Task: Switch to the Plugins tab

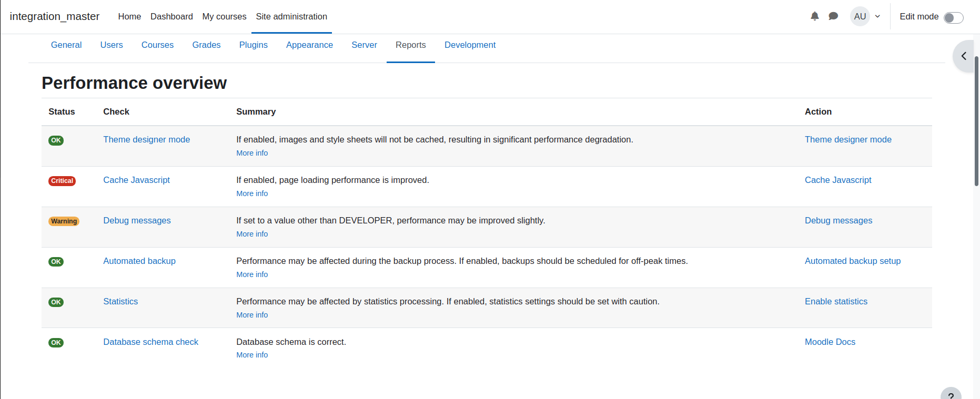Action: tap(254, 45)
